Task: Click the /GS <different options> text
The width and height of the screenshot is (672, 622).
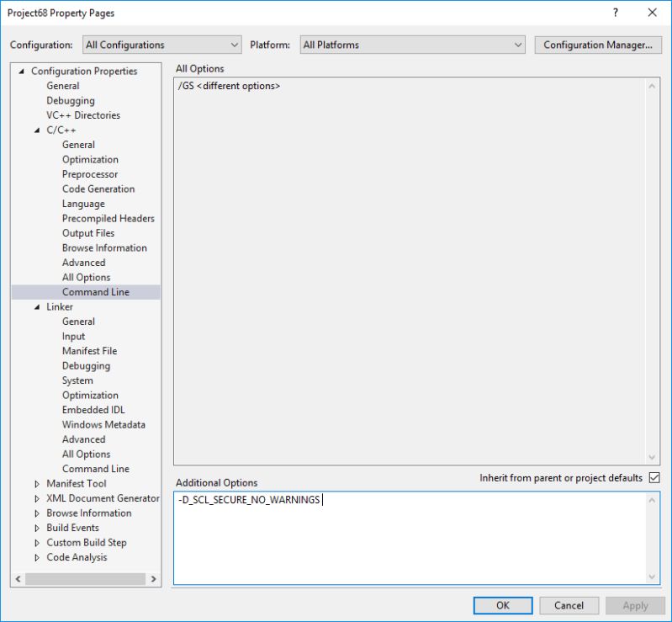Action: 229,86
